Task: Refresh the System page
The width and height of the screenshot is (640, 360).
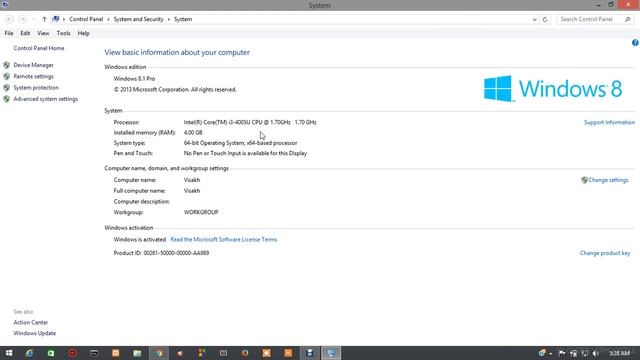Action: (x=545, y=19)
